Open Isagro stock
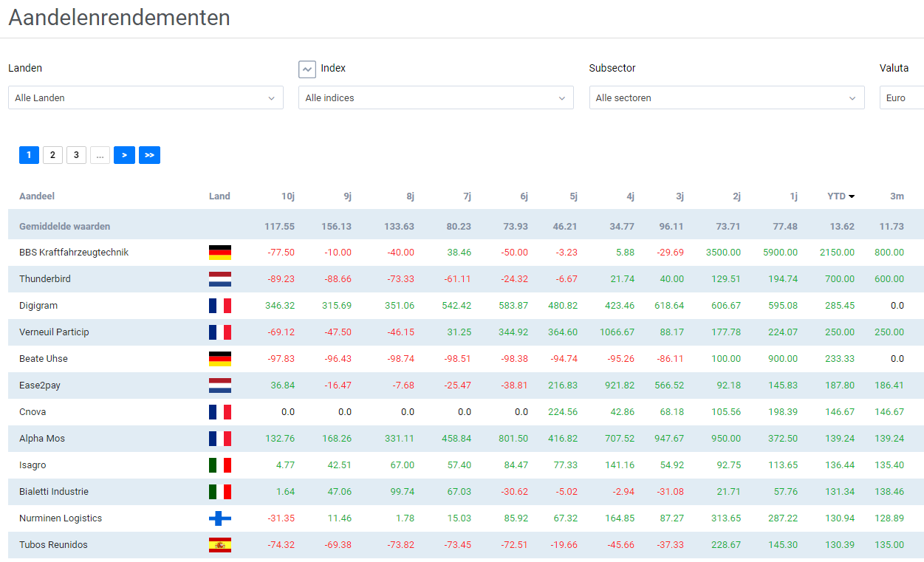The width and height of the screenshot is (924, 562). [33, 465]
